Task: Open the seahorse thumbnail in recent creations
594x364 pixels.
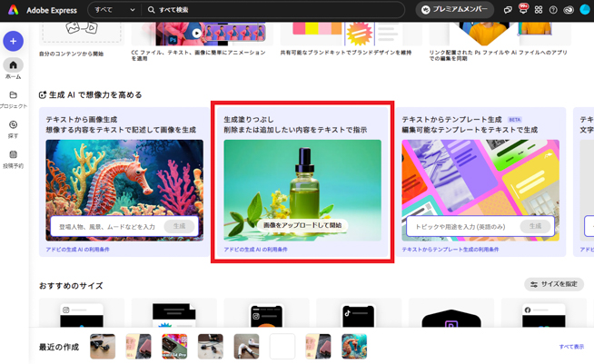Action: tap(354, 346)
